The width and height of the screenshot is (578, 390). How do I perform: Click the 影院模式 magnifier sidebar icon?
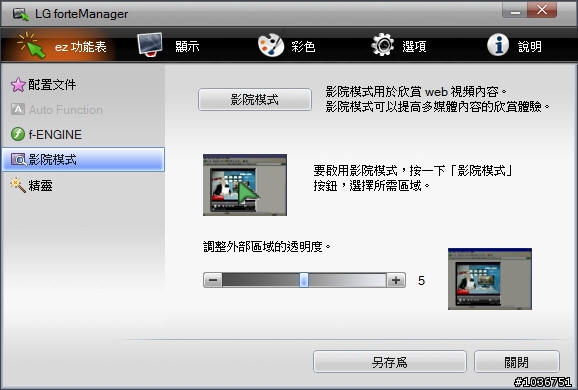tap(18, 160)
